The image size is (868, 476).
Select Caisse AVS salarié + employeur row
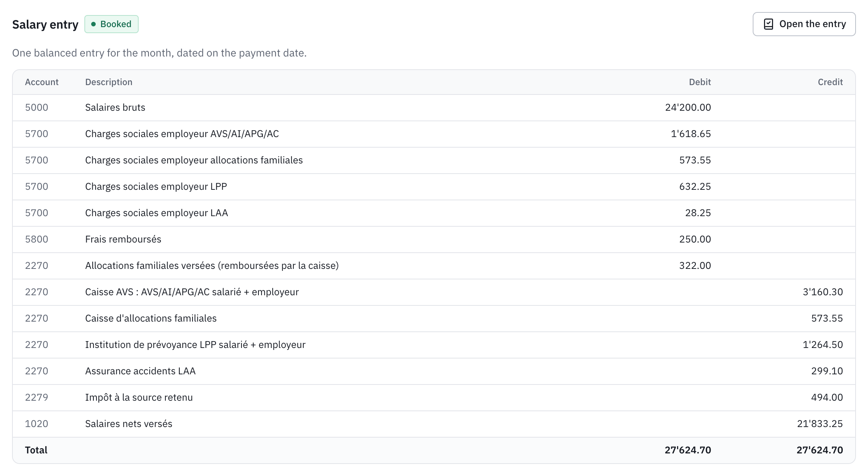click(x=434, y=292)
